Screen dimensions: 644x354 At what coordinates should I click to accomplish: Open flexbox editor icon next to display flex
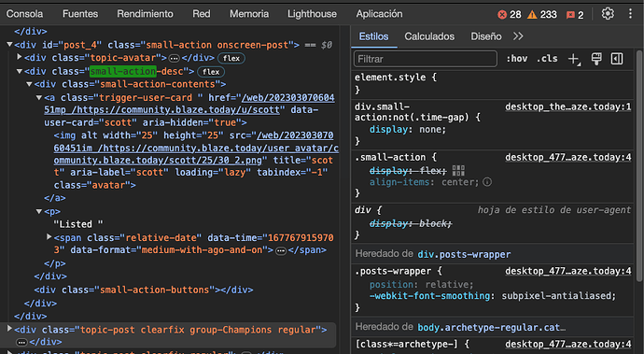[458, 170]
